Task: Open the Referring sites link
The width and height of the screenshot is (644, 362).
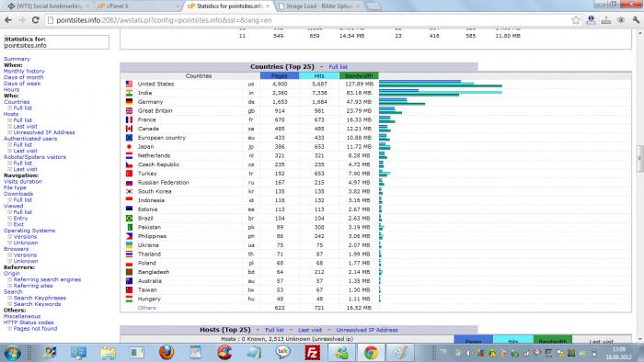Action: tap(33, 286)
